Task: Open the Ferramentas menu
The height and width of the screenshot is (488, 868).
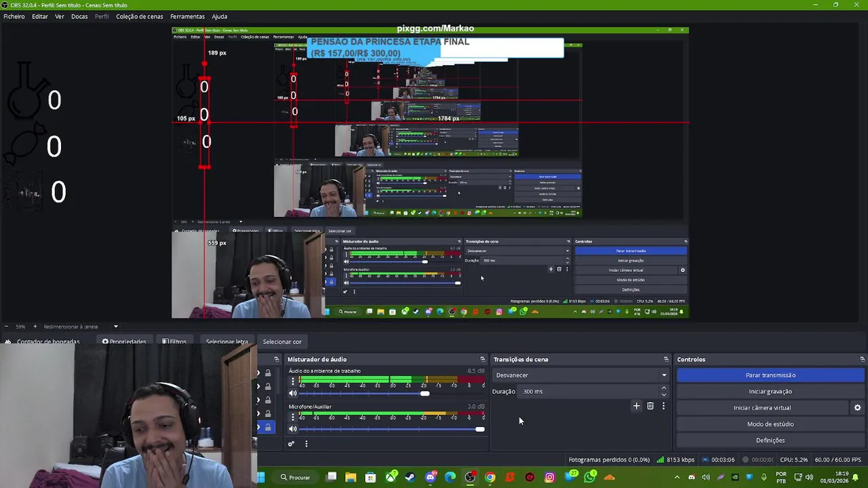Action: [x=187, y=16]
